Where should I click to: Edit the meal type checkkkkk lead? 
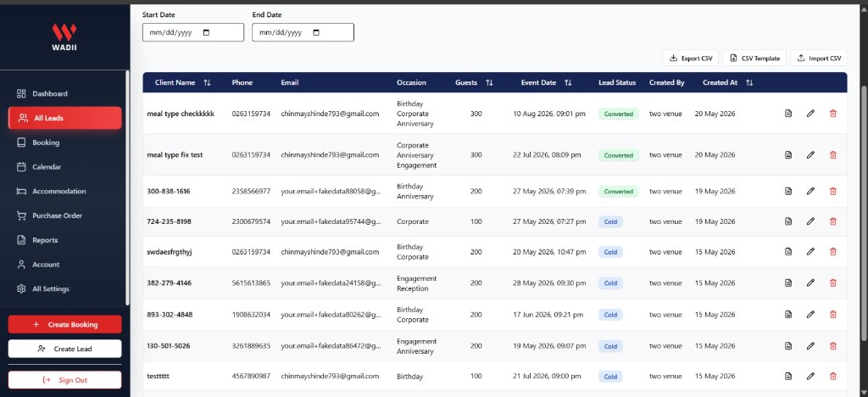pyautogui.click(x=810, y=114)
